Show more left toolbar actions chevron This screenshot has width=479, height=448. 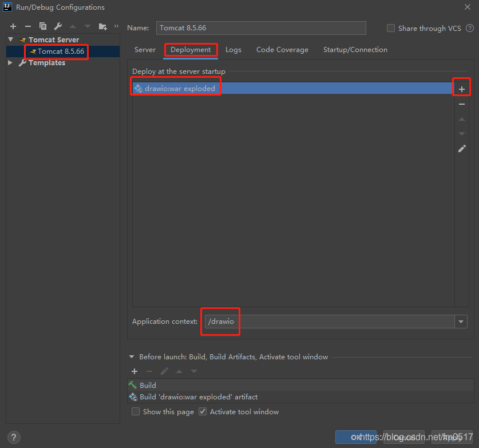click(116, 26)
